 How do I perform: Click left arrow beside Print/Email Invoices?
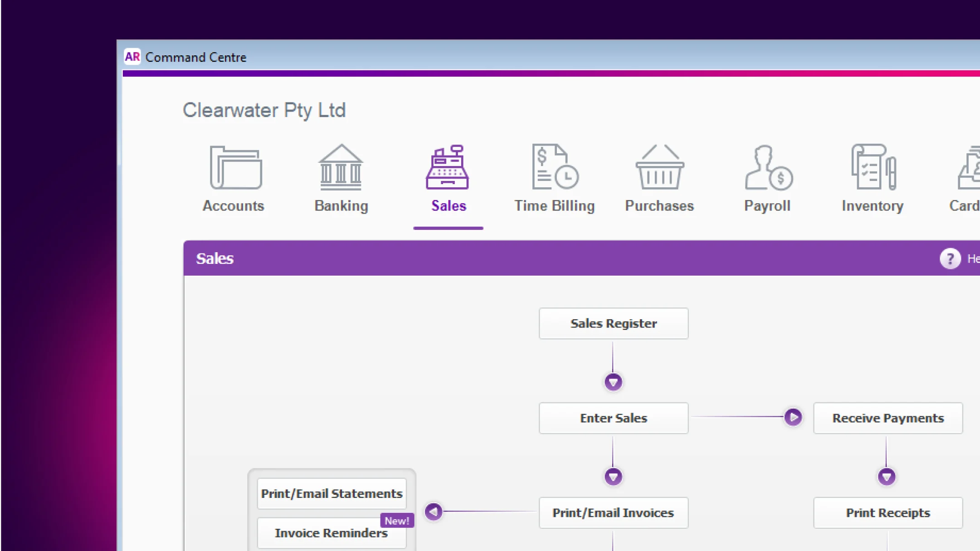[434, 512]
